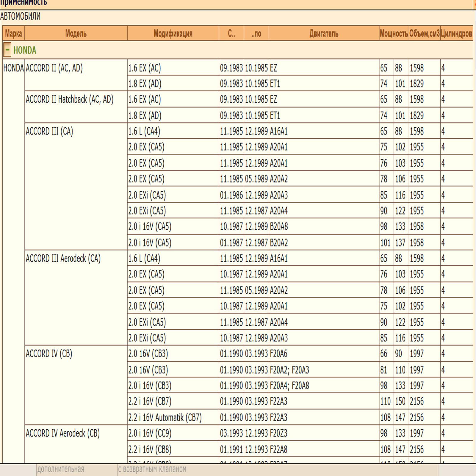
Task: Select the Модификация column header
Action: coord(173,33)
